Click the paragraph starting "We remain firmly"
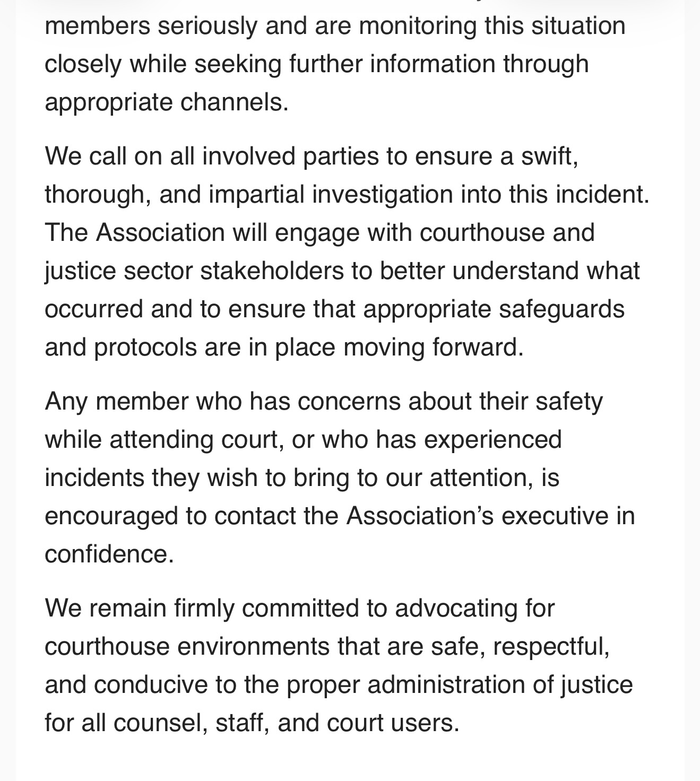This screenshot has height=781, width=700. point(339,665)
